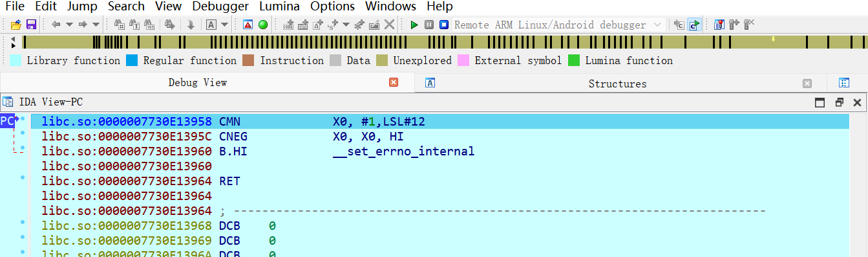Search text binoculars icon
The width and height of the screenshot is (868, 257).
click(134, 25)
